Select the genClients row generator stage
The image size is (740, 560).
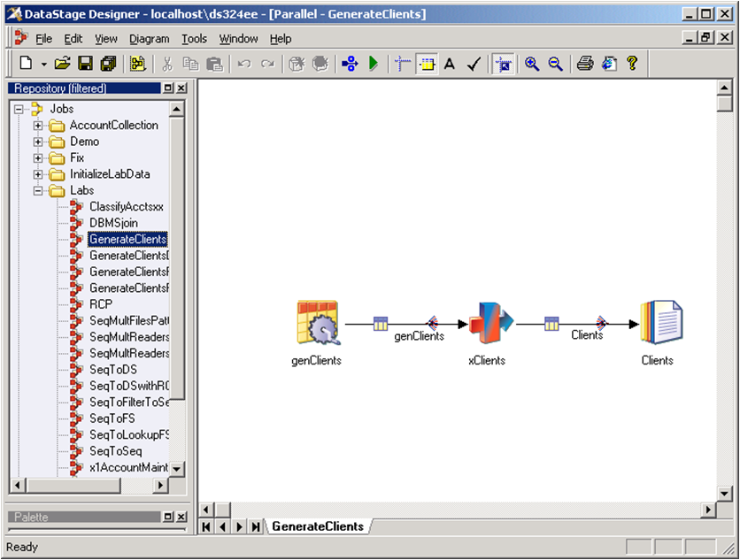click(x=316, y=323)
